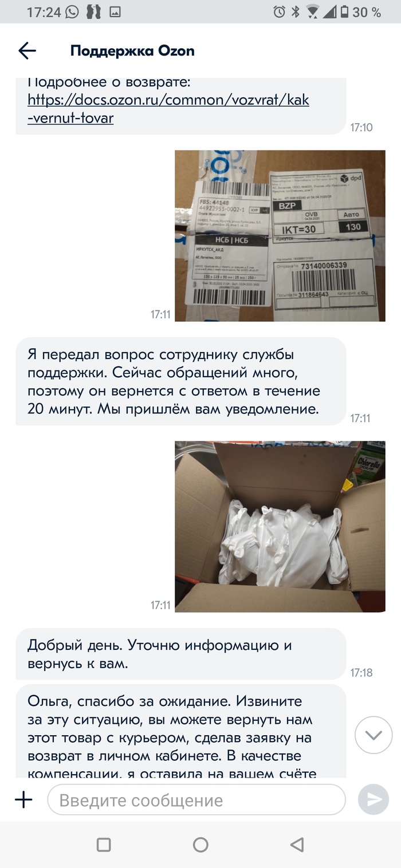Tap the scroll-to-bottom chevron button
This screenshot has height=868, width=401.
click(x=374, y=735)
